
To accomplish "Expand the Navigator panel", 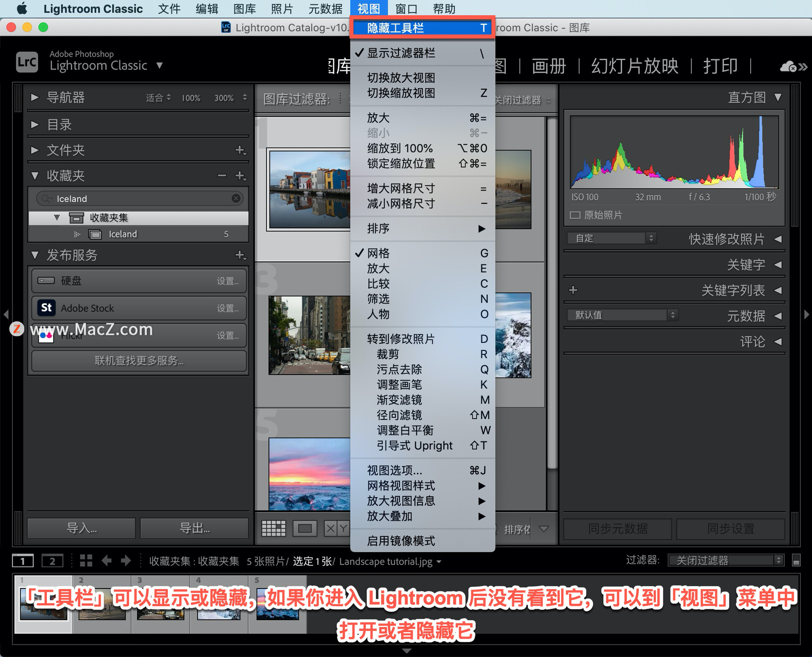I will (35, 97).
